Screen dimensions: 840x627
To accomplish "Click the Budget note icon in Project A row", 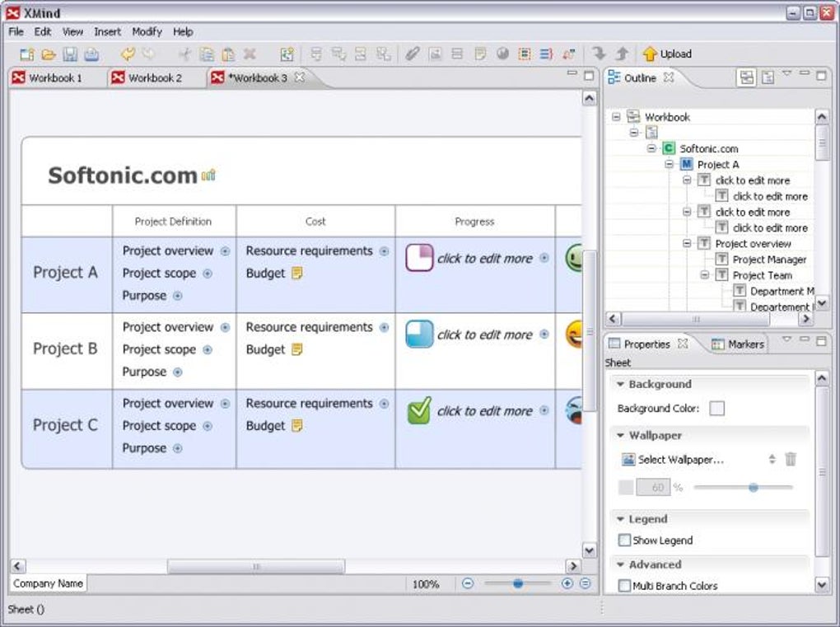I will (x=296, y=274).
